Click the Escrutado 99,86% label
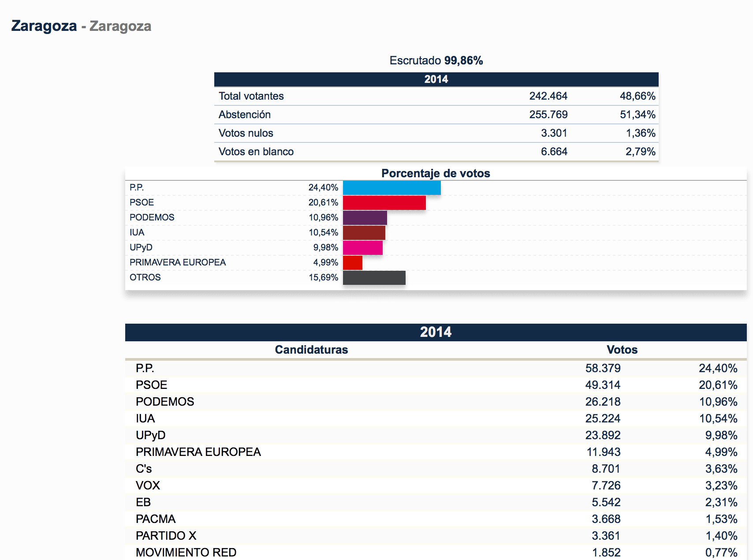Viewport: 753px width, 560px height. [x=436, y=60]
